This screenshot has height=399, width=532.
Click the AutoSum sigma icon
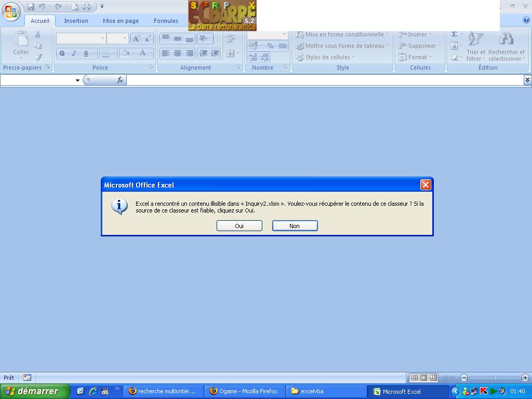[x=454, y=34]
